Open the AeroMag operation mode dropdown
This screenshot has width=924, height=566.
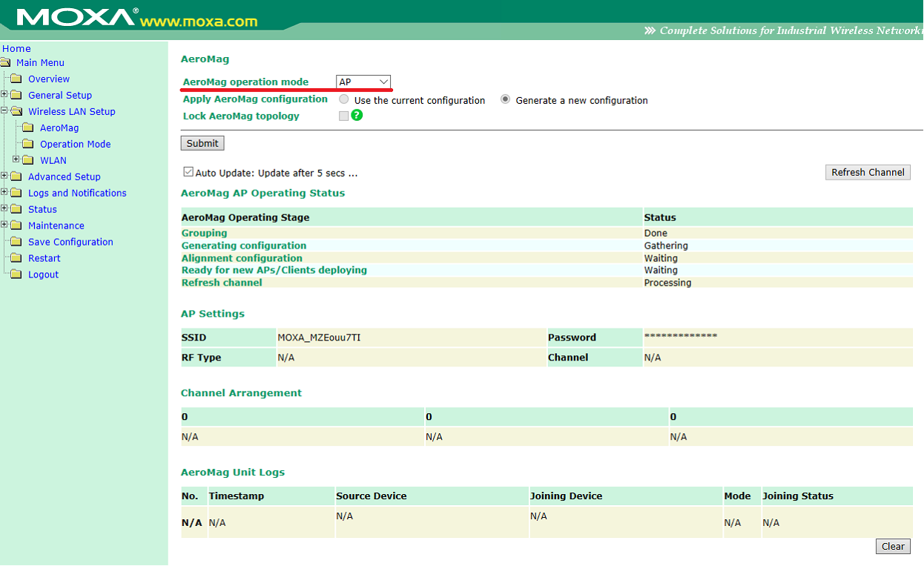click(x=363, y=82)
